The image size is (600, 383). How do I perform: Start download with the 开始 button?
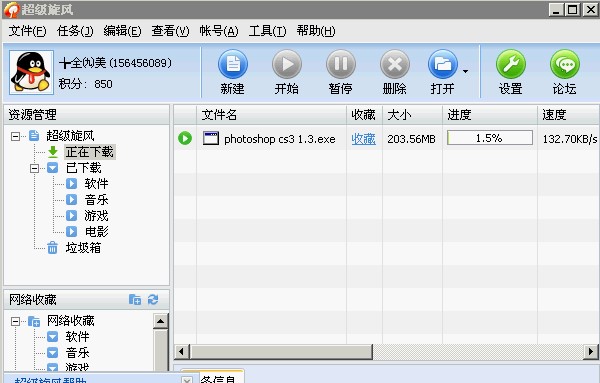tap(287, 64)
